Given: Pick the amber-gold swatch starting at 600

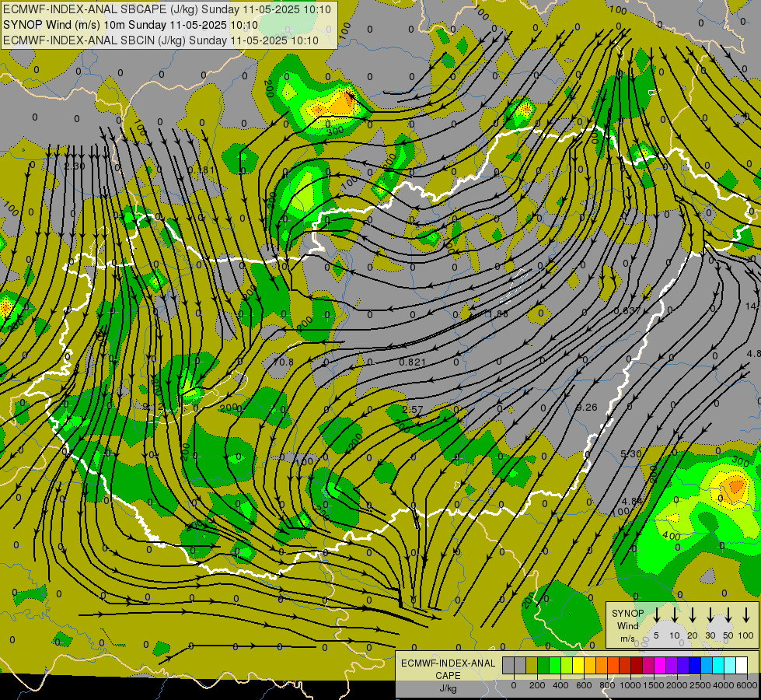Looking at the screenshot, I should coord(590,666).
